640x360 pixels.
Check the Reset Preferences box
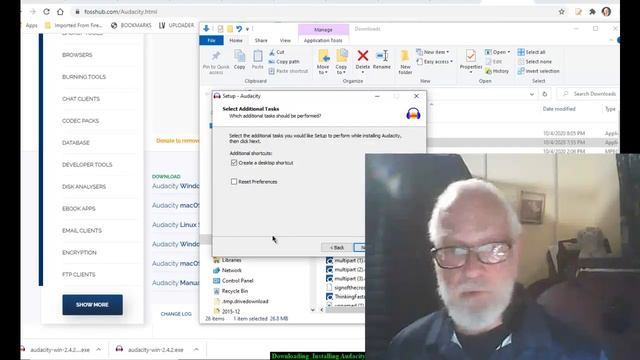[x=234, y=182]
